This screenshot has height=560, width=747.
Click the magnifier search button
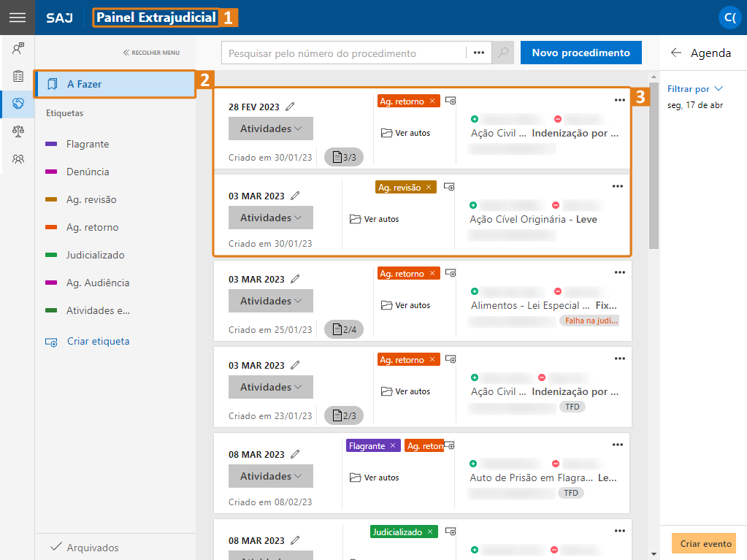click(x=503, y=53)
